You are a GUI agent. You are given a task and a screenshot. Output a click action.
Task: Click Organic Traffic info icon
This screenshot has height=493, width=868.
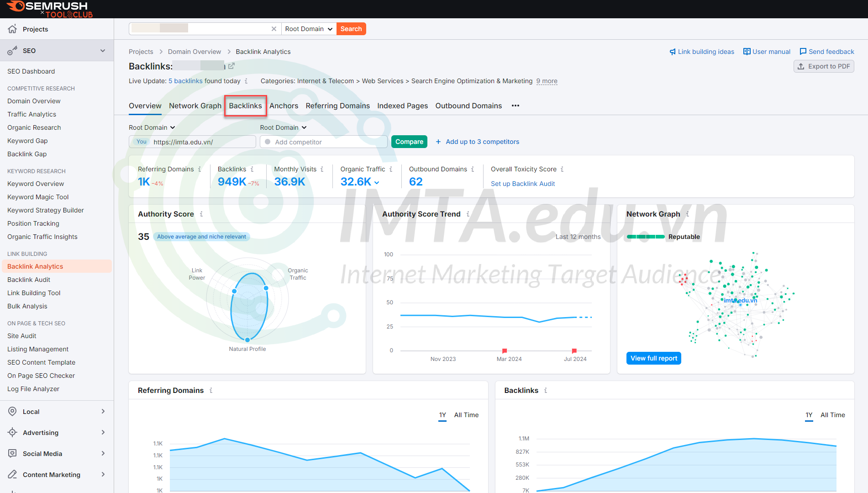391,169
